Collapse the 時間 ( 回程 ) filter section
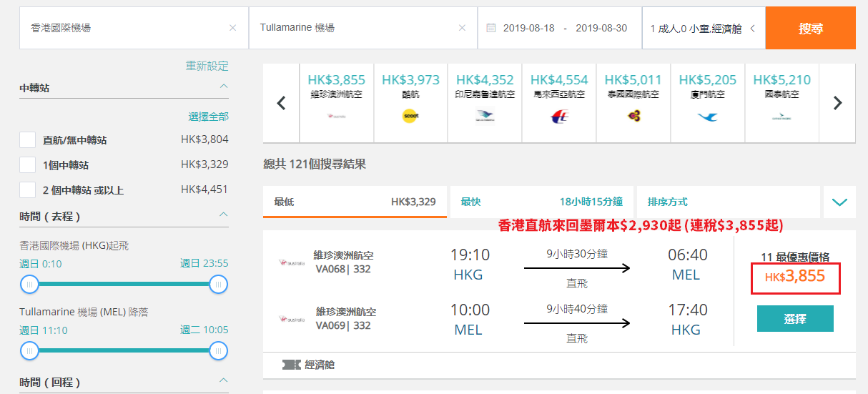 tap(224, 380)
